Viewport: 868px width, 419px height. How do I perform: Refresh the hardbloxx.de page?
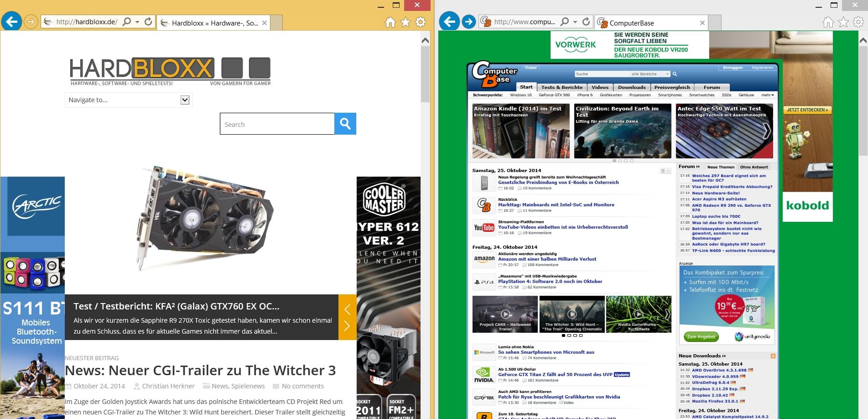[148, 21]
